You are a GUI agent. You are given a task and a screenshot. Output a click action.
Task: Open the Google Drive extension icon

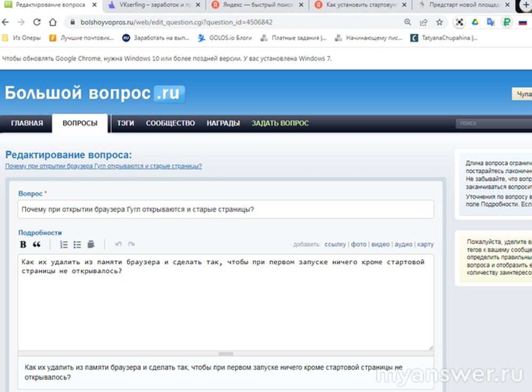point(475,23)
